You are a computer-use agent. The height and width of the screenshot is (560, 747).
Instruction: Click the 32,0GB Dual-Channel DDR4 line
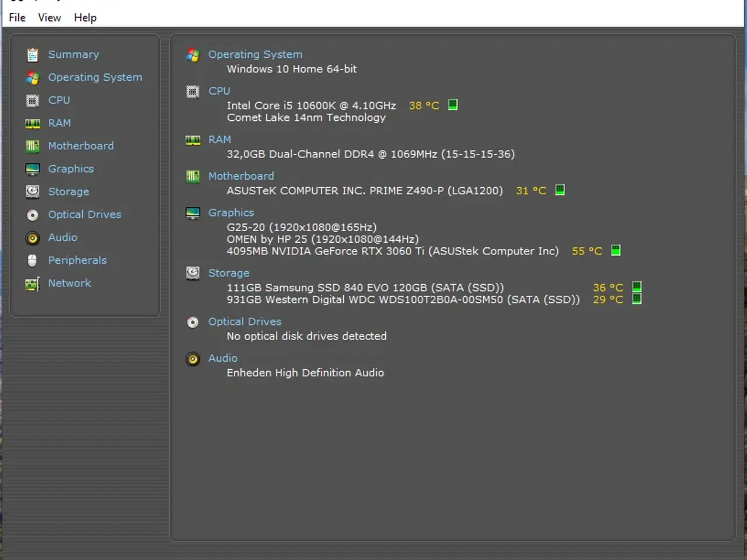point(371,154)
